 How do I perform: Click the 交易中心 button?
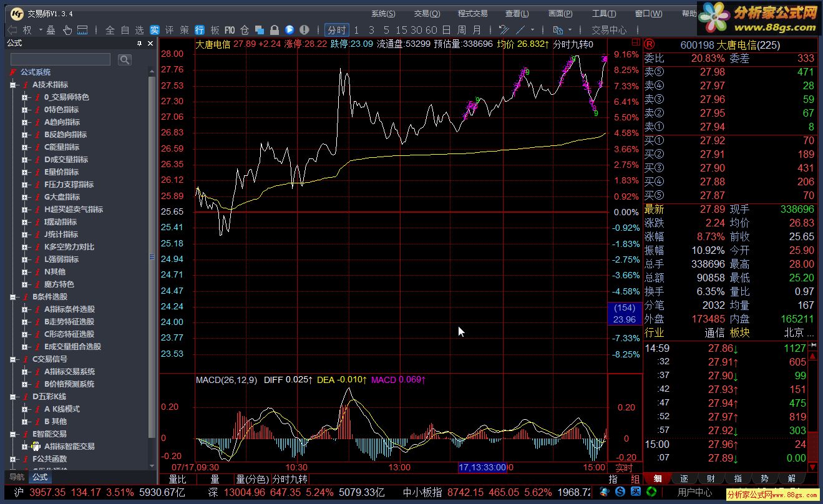609,30
